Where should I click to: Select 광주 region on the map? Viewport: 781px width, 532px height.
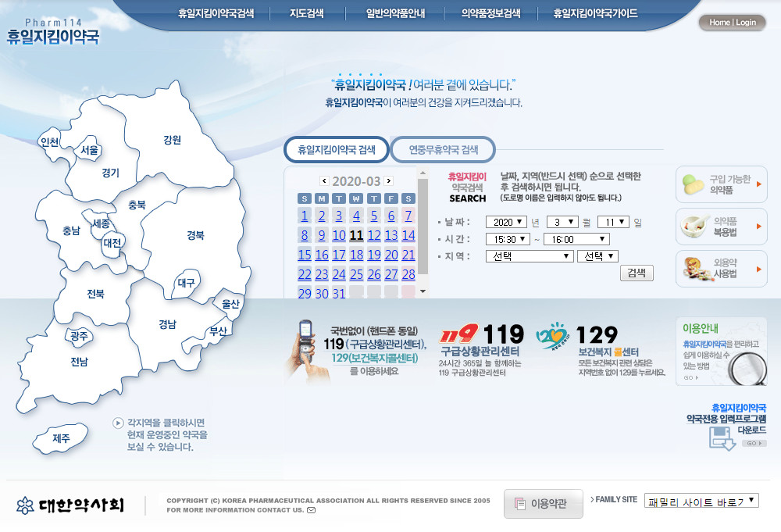tap(80, 336)
